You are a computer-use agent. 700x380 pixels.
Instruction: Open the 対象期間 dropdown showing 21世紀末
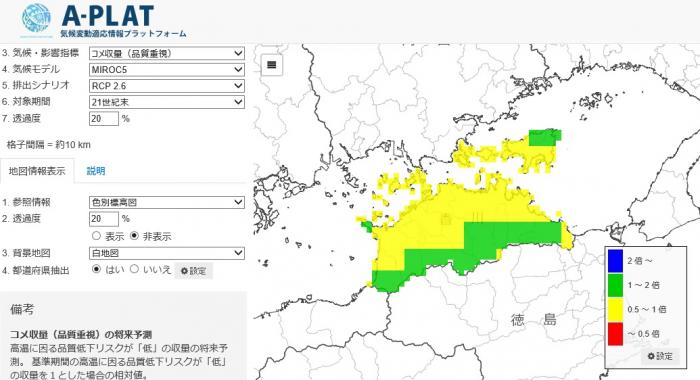[167, 102]
